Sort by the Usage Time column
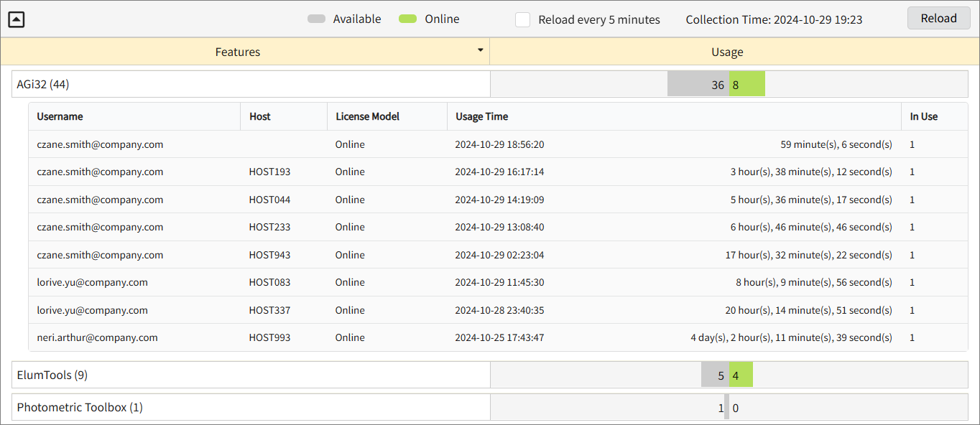 click(481, 116)
